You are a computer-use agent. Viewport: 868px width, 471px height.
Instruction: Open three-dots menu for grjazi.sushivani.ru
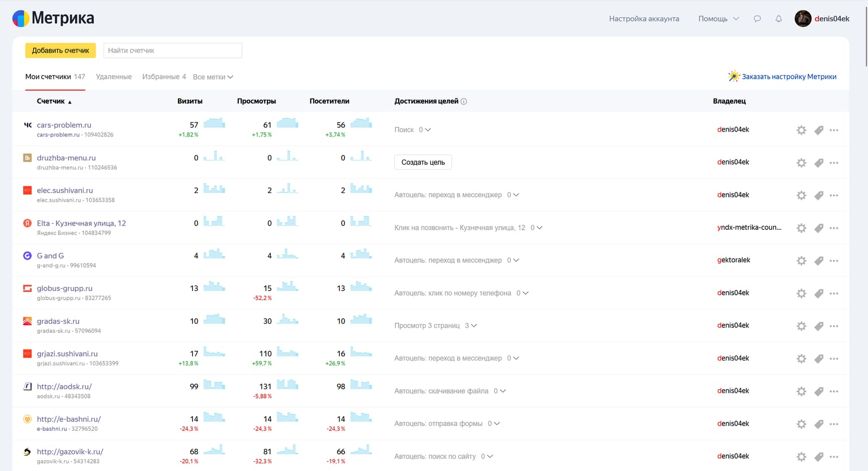pyautogui.click(x=834, y=359)
